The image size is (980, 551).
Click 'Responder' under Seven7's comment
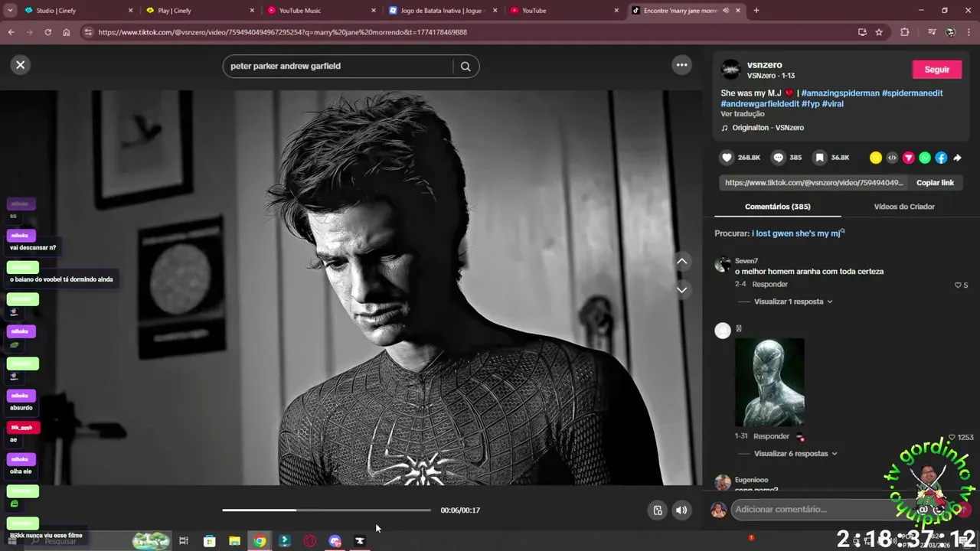tap(769, 285)
